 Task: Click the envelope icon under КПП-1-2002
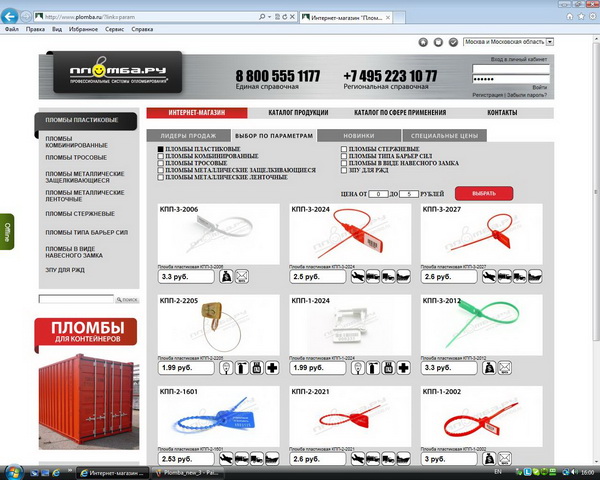(x=505, y=459)
